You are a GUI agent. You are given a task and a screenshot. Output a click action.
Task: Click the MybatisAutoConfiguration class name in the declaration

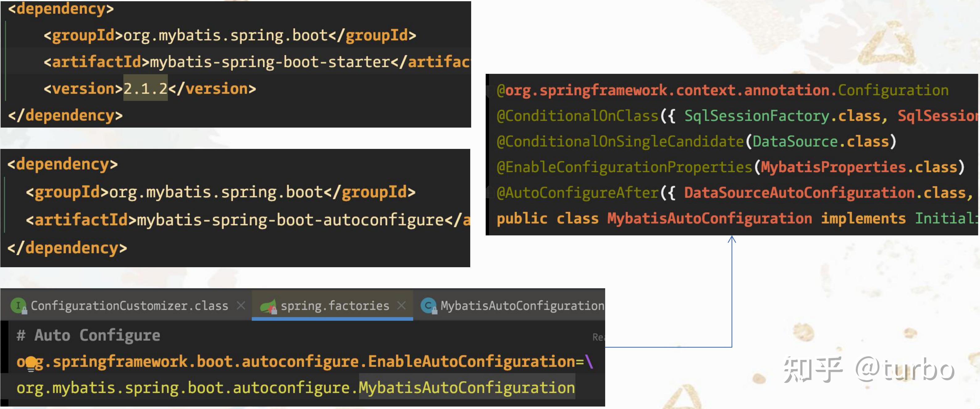click(x=710, y=218)
